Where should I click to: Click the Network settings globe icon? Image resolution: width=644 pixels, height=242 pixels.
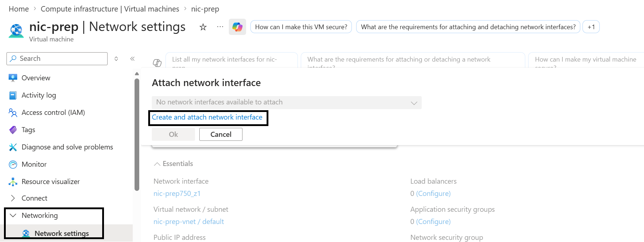26,233
